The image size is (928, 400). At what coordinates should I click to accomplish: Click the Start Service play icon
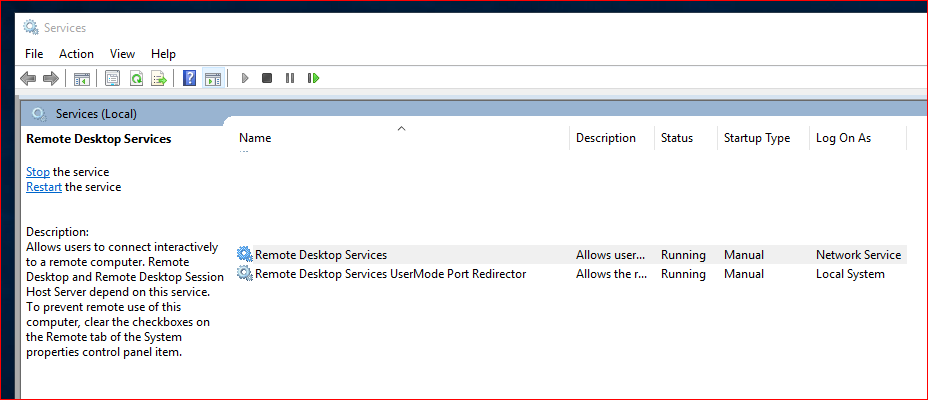[x=245, y=78]
